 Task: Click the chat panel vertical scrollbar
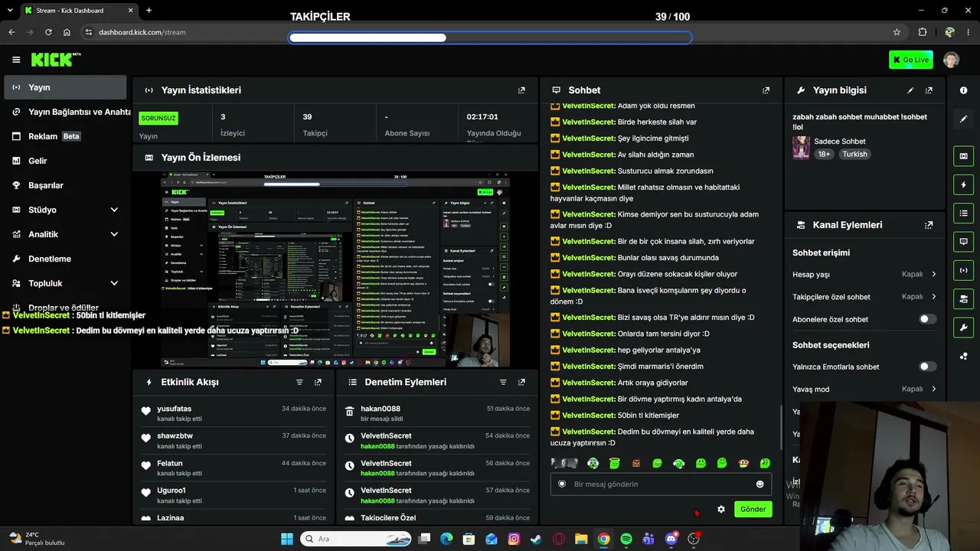point(781,427)
